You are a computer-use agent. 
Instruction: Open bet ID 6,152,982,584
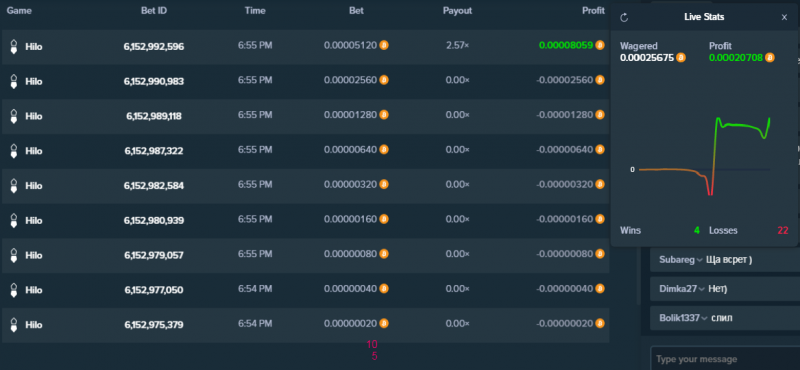(154, 186)
